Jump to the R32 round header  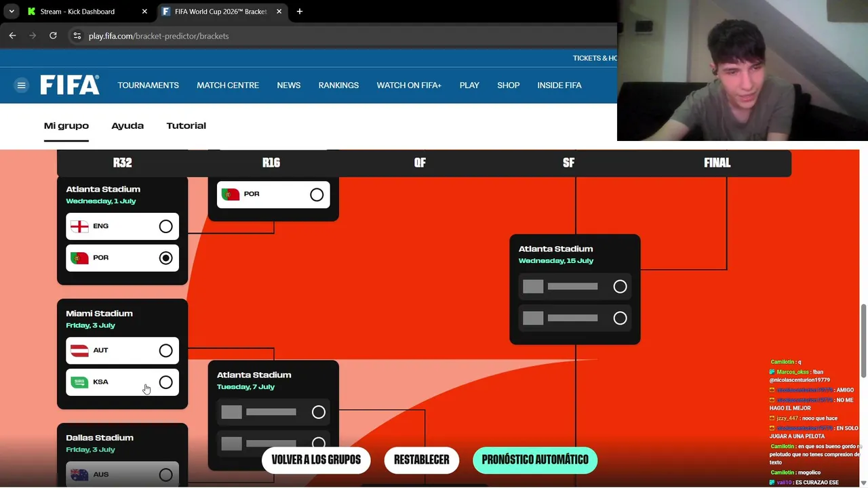(x=122, y=163)
